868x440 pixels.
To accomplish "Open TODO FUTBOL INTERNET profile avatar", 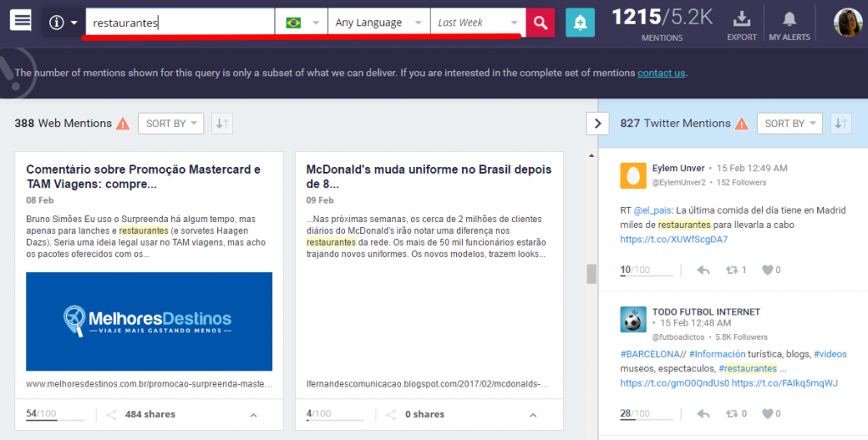I will (x=633, y=320).
